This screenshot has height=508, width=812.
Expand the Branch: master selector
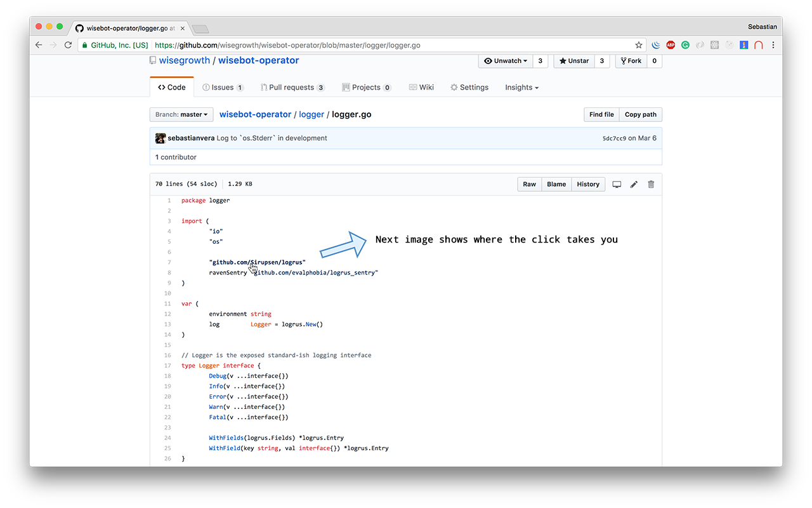point(181,114)
